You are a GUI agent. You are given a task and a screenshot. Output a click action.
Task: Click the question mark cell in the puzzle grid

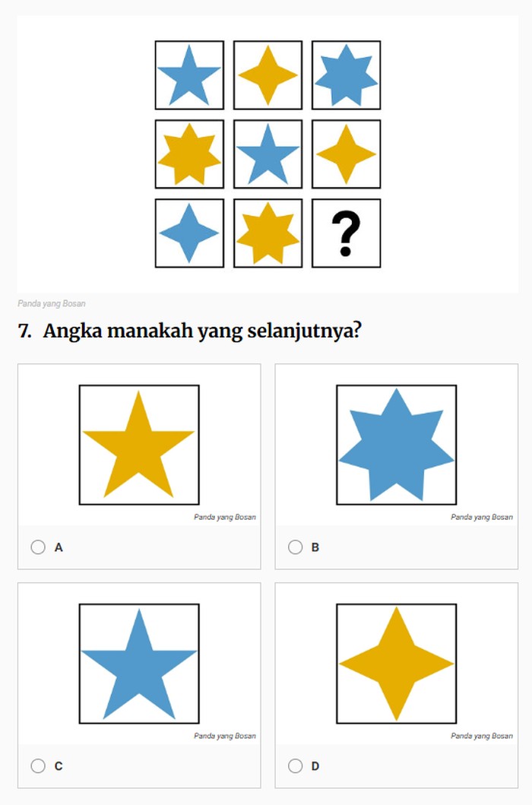(x=346, y=233)
